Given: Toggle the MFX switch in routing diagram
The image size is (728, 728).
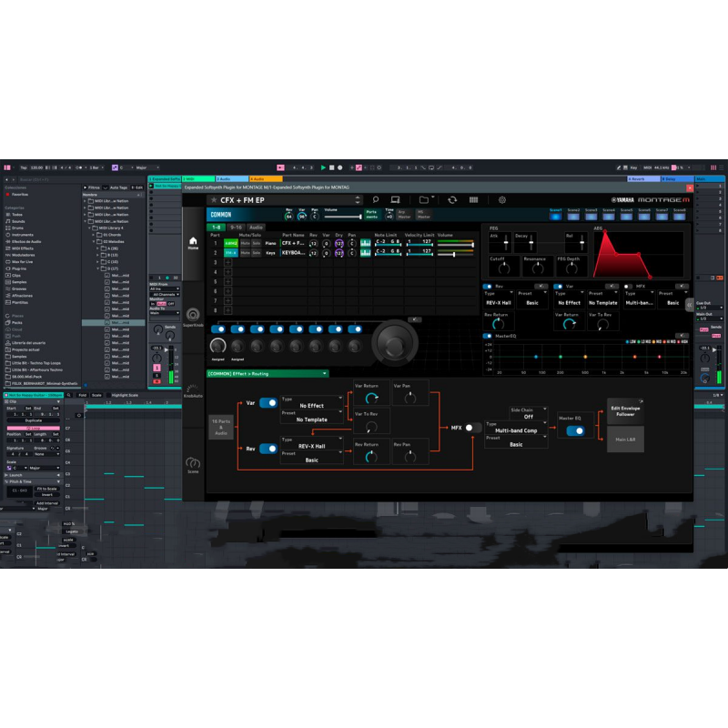Looking at the screenshot, I should coord(472,428).
